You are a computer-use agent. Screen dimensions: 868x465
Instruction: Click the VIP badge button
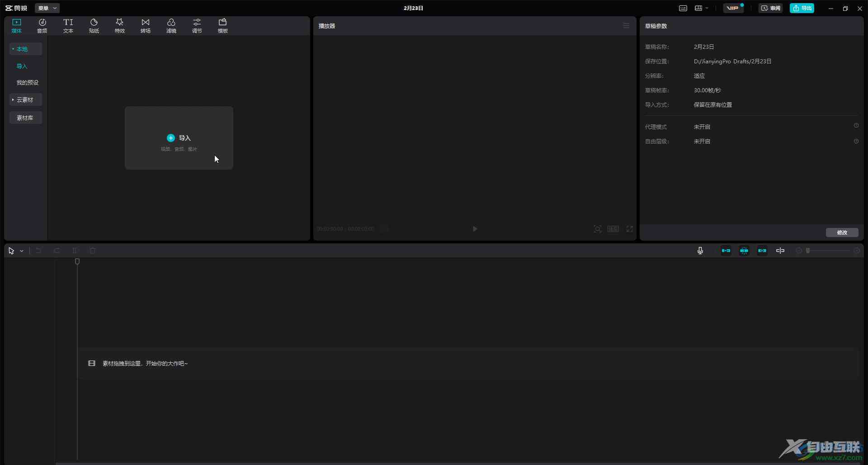pyautogui.click(x=733, y=8)
